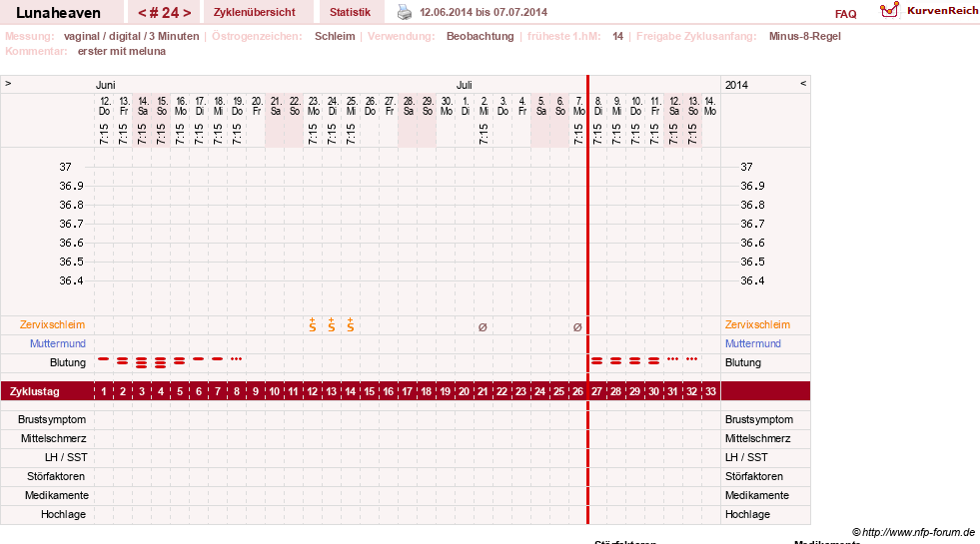
Task: Click the left Mittelschmerz row label
Action: [x=54, y=438]
